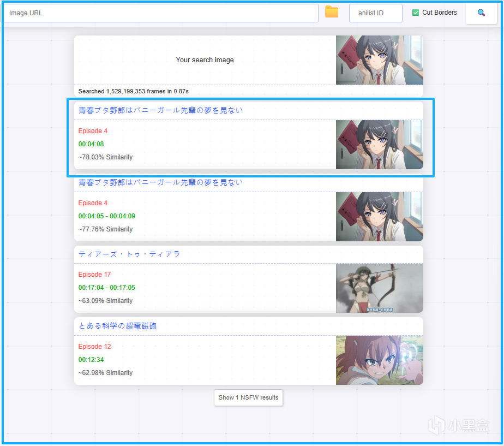Open the anime title link of the 77.76% result

[x=160, y=182]
